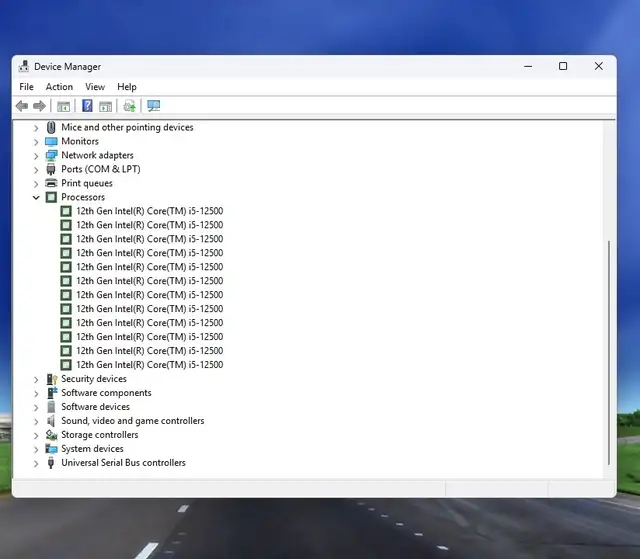
Task: Select the Network adapters label
Action: point(98,155)
